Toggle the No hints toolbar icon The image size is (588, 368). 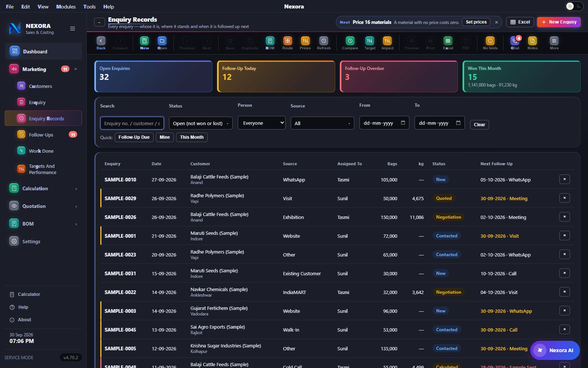(x=490, y=43)
